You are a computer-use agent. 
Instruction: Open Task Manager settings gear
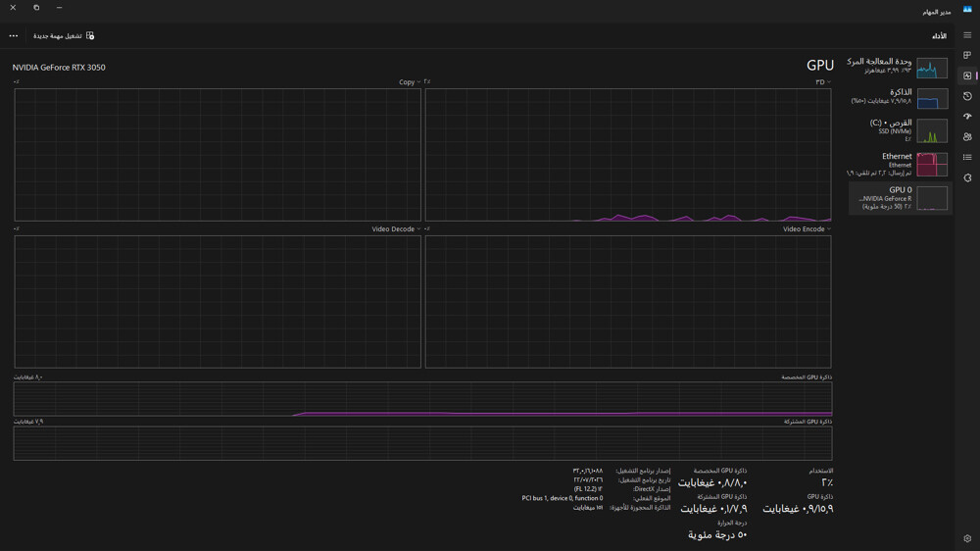[967, 538]
